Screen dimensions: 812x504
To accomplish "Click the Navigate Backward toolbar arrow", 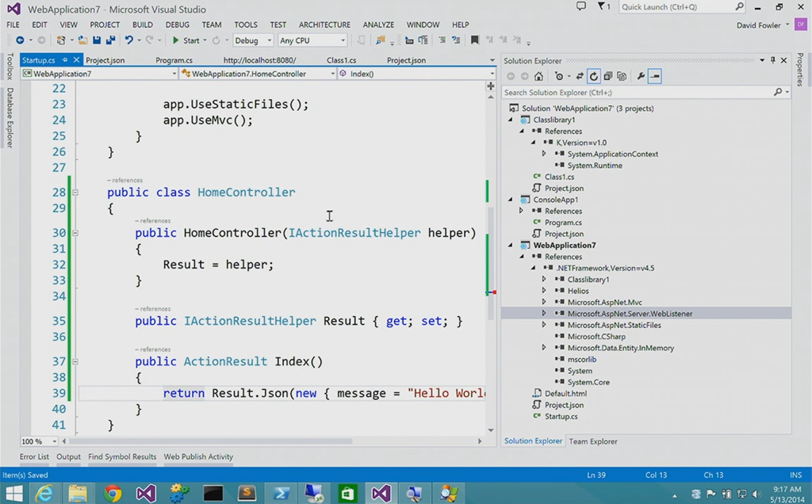I will click(20, 40).
